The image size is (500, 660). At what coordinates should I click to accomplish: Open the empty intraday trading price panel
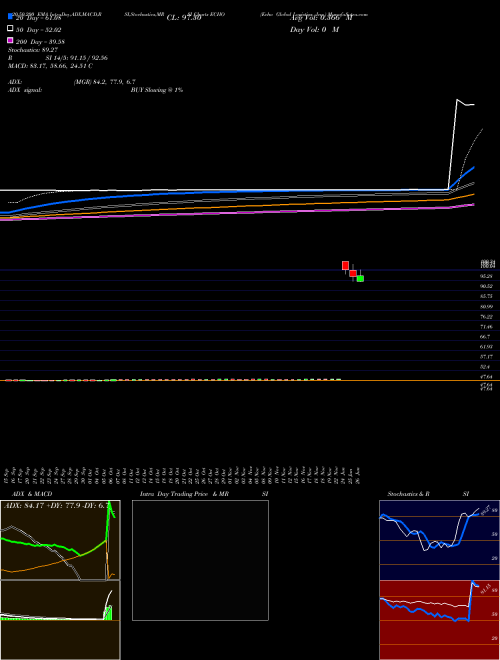pos(200,560)
